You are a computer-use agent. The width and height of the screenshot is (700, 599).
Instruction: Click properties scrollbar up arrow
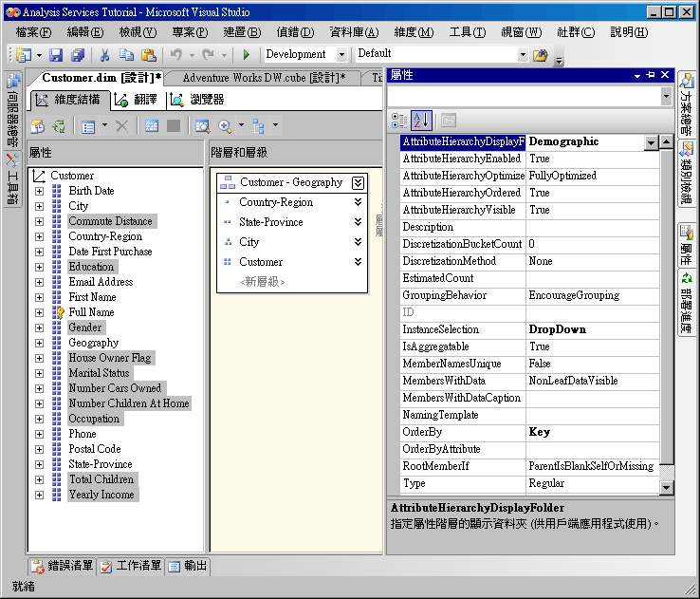click(x=667, y=142)
